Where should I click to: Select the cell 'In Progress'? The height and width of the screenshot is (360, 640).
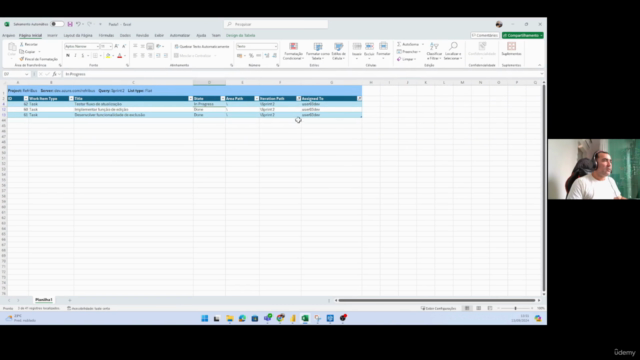[209, 104]
